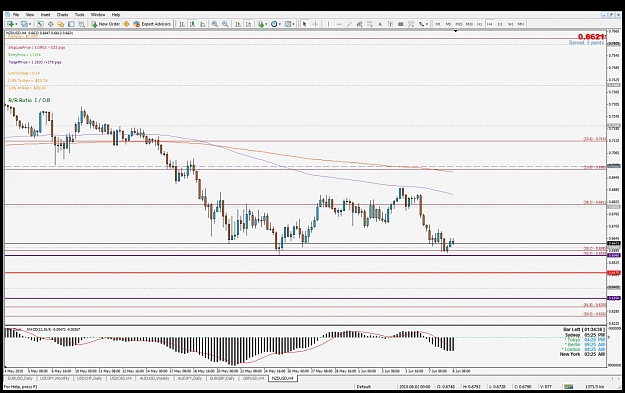Toggle the Terminal window icon

[71, 24]
